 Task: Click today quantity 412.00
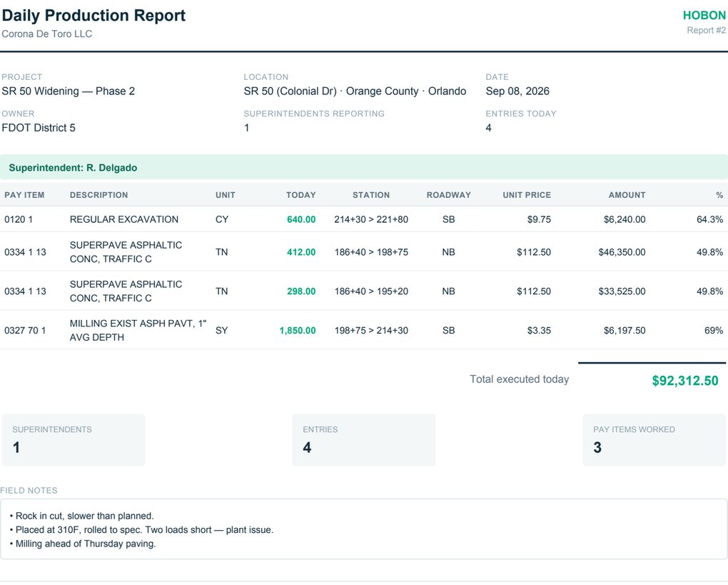coord(301,252)
